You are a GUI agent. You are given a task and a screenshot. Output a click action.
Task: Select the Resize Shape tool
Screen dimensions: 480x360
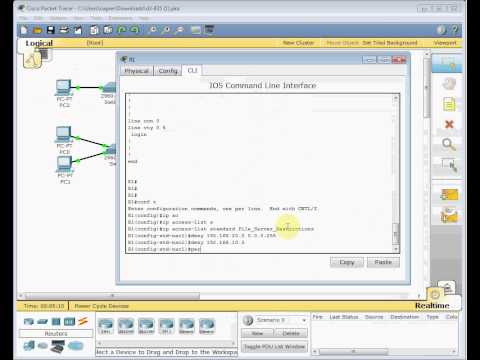click(x=449, y=165)
